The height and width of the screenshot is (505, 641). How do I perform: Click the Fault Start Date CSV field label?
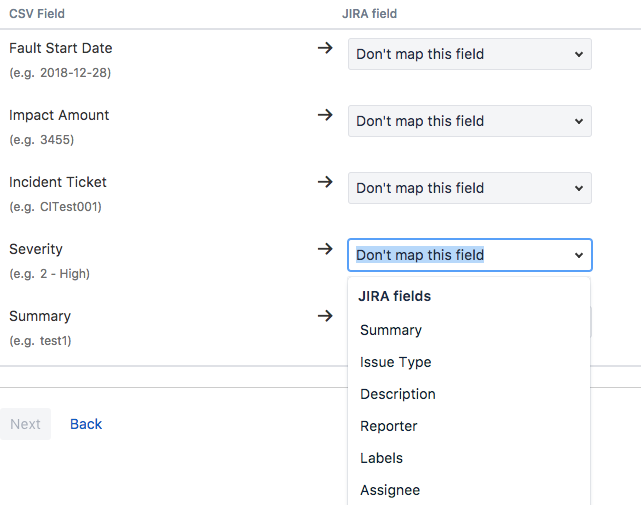click(61, 48)
